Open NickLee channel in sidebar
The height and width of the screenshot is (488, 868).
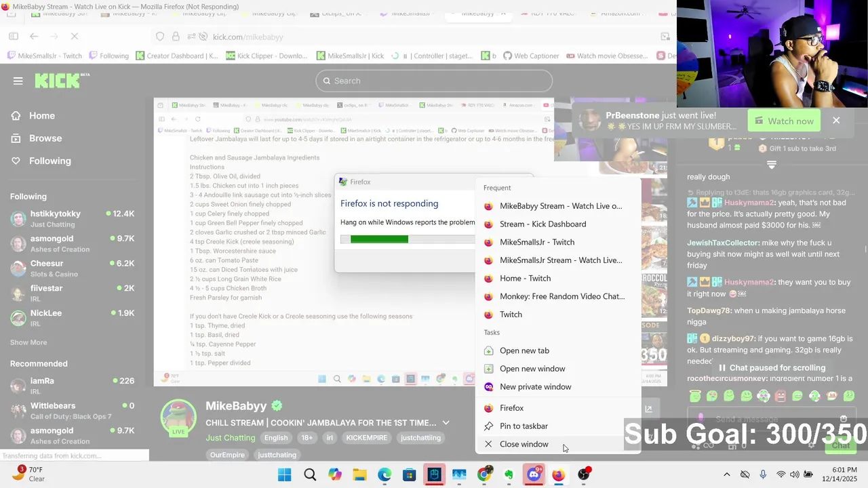tap(72, 318)
